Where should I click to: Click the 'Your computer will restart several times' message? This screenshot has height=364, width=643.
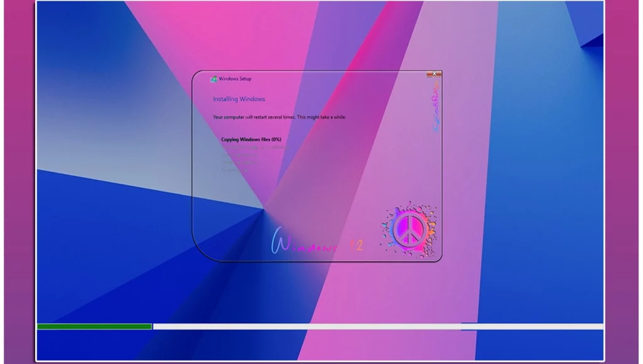(x=279, y=117)
